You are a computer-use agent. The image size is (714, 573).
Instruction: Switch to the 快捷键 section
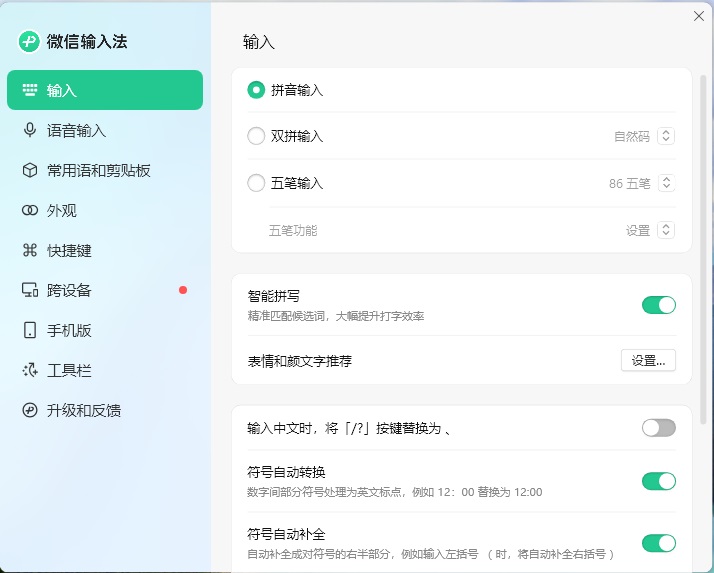point(105,250)
